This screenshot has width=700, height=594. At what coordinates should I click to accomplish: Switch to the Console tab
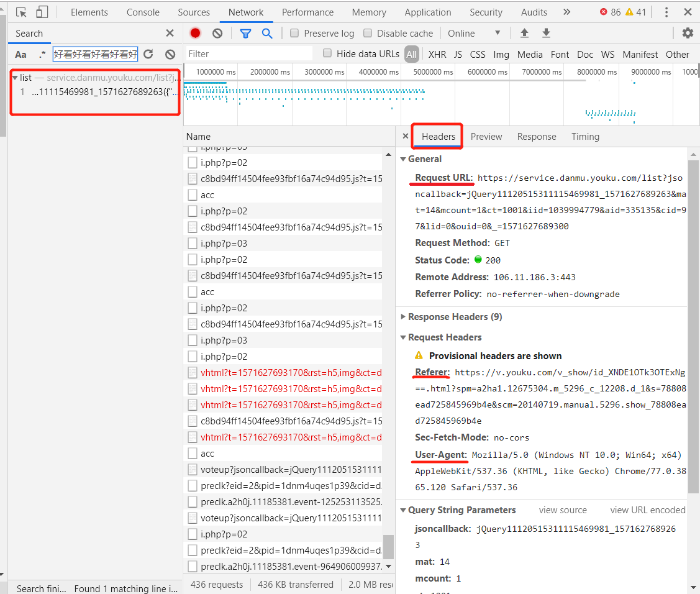coord(143,12)
